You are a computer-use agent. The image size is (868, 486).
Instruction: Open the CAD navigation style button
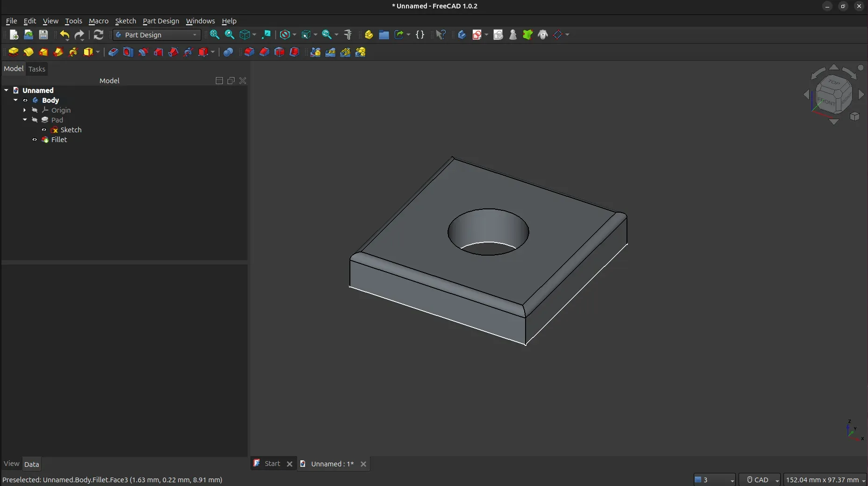point(759,480)
